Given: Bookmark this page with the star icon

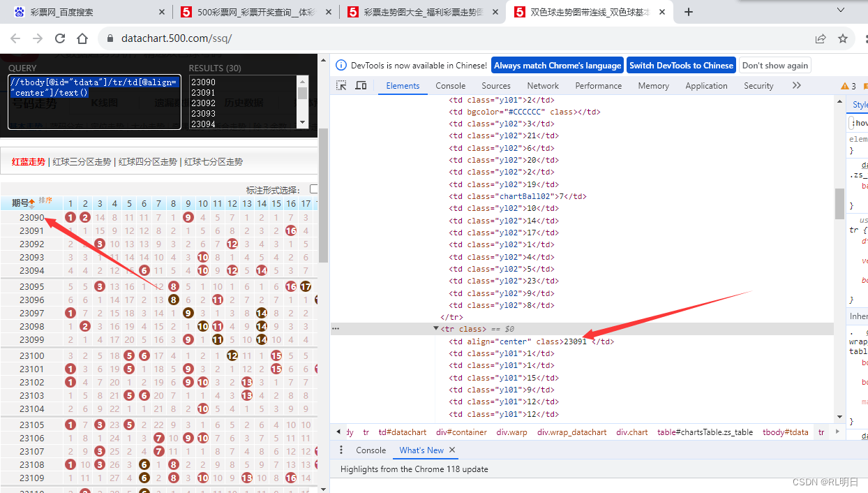Looking at the screenshot, I should 843,38.
